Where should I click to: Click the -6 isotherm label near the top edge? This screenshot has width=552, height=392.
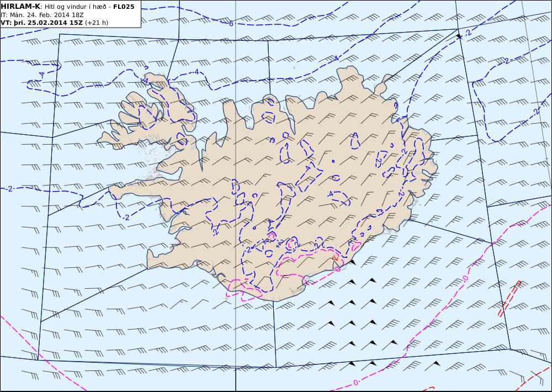pyautogui.click(x=231, y=24)
